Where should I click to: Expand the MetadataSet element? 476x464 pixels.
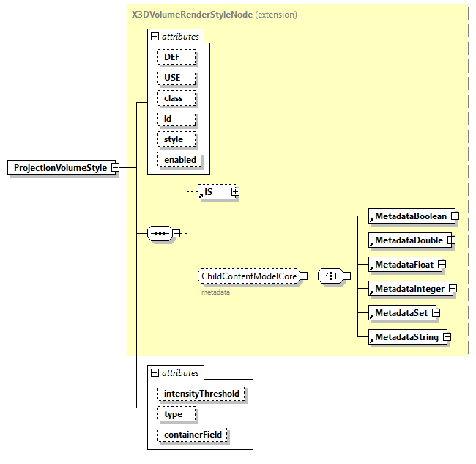coord(436,313)
